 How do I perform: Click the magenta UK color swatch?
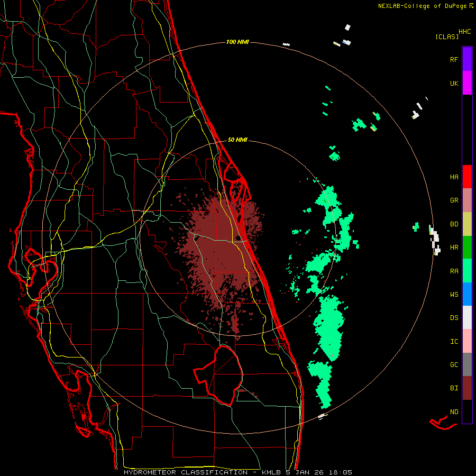tap(467, 83)
